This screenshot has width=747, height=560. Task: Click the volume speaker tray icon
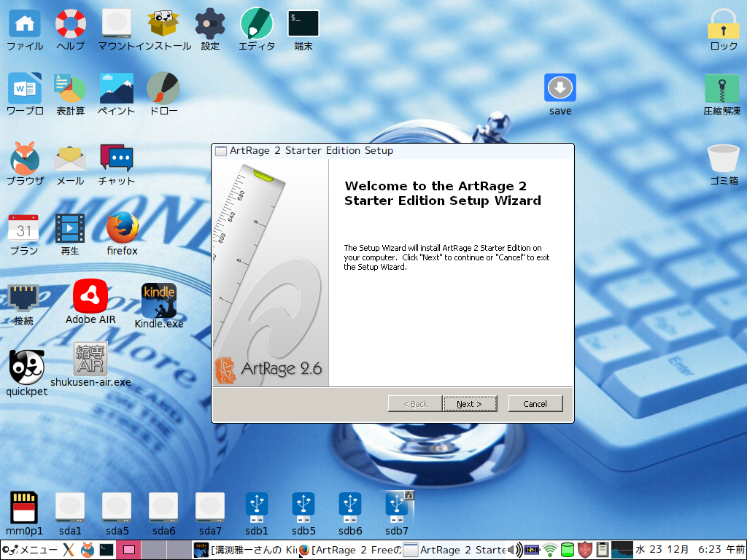(515, 550)
